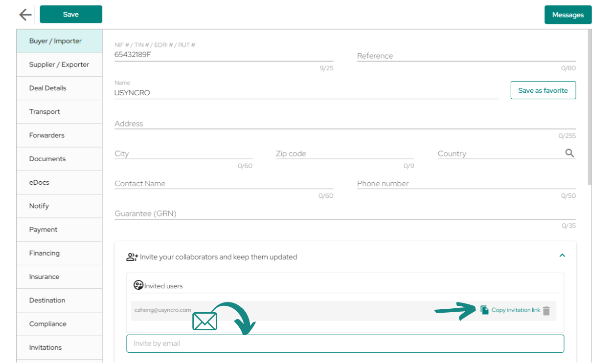Open the Supplier / Exporter tab
This screenshot has width=613, height=364.
(x=59, y=64)
